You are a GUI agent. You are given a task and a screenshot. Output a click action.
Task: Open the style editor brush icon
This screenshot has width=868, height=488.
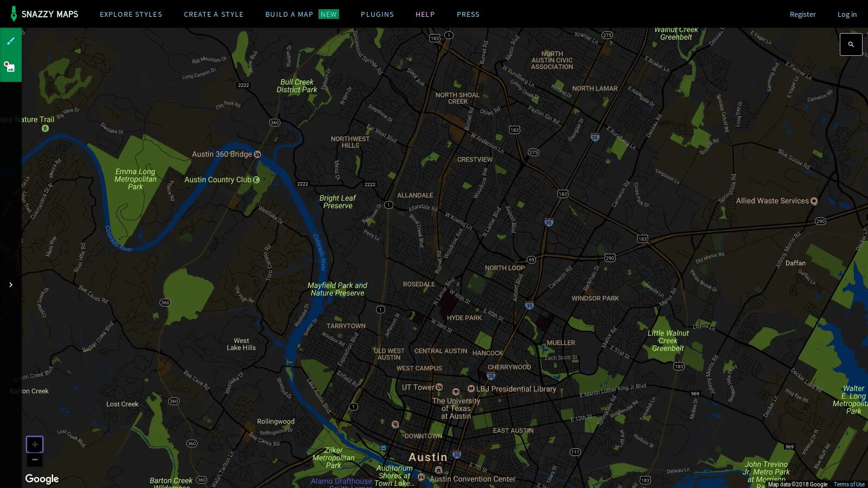[x=11, y=41]
